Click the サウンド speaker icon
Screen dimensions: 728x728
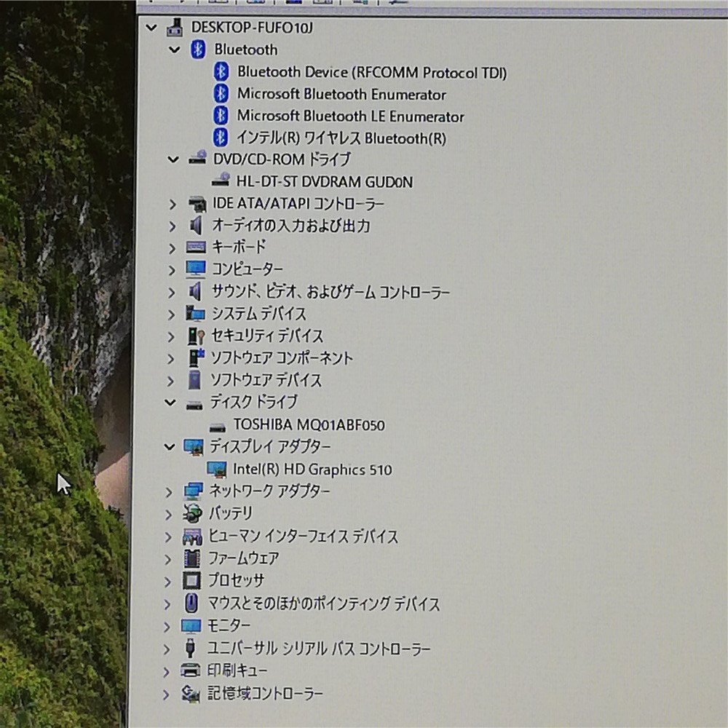194,292
